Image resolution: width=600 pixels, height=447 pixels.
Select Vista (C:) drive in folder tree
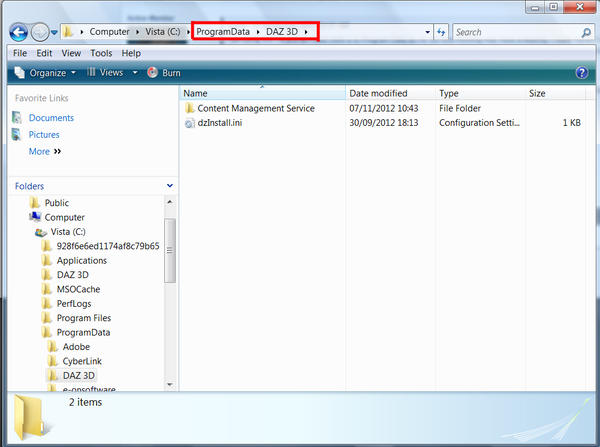click(x=68, y=232)
